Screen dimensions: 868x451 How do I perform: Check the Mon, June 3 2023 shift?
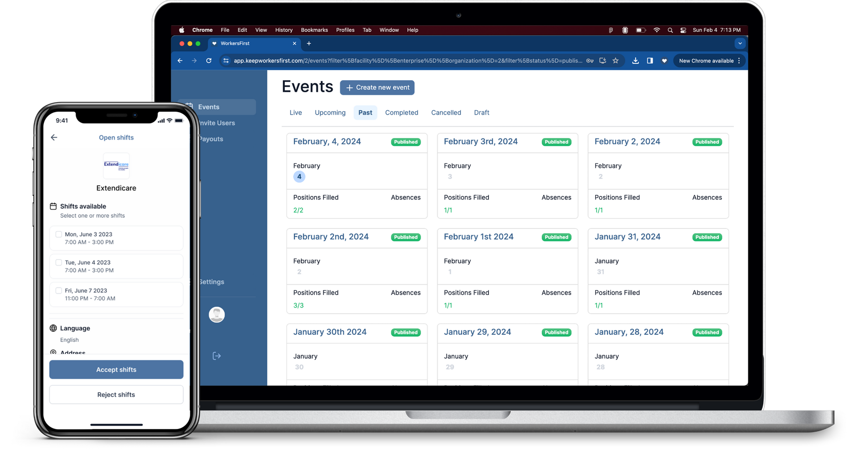[59, 234]
